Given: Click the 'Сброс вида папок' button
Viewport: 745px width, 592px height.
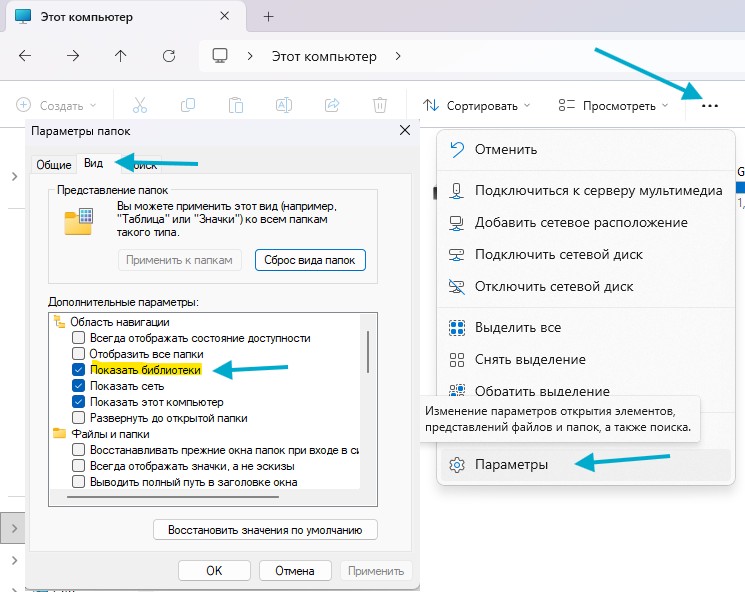Looking at the screenshot, I should [310, 260].
